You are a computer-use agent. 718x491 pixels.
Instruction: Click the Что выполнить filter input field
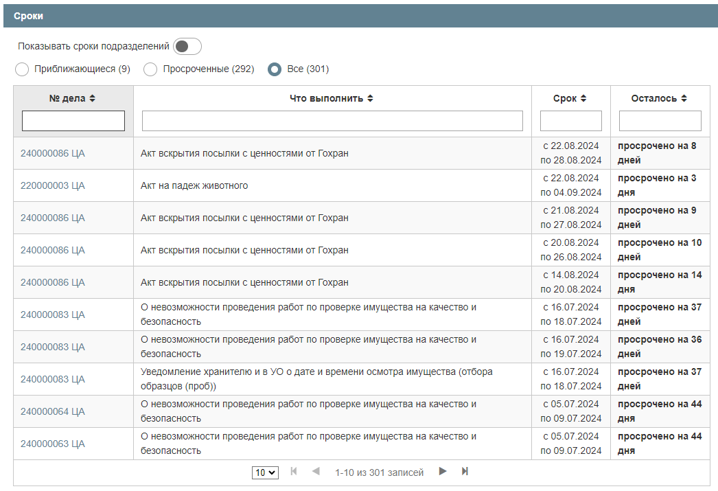(332, 121)
